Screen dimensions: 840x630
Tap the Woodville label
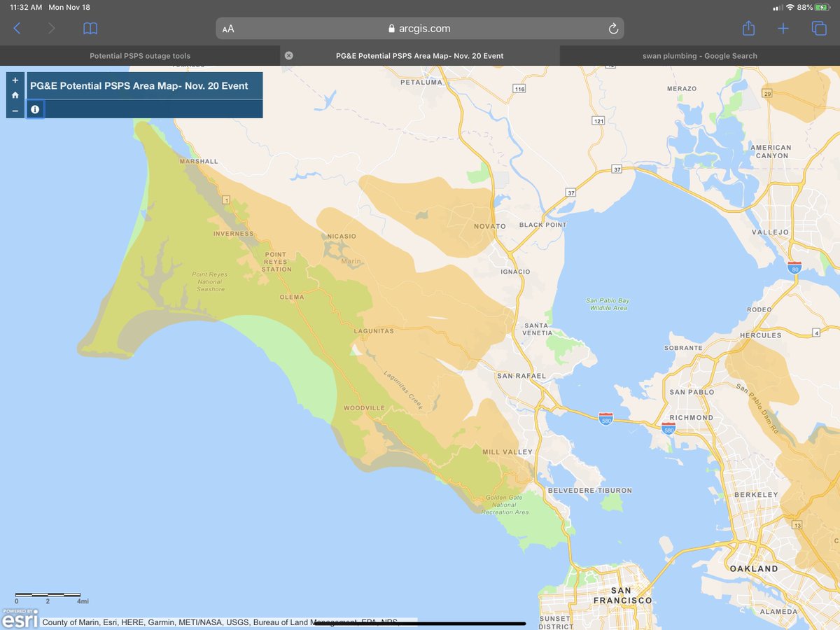pos(364,408)
